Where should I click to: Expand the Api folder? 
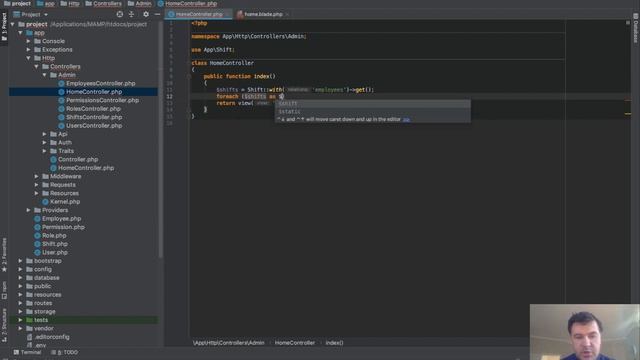[x=44, y=134]
